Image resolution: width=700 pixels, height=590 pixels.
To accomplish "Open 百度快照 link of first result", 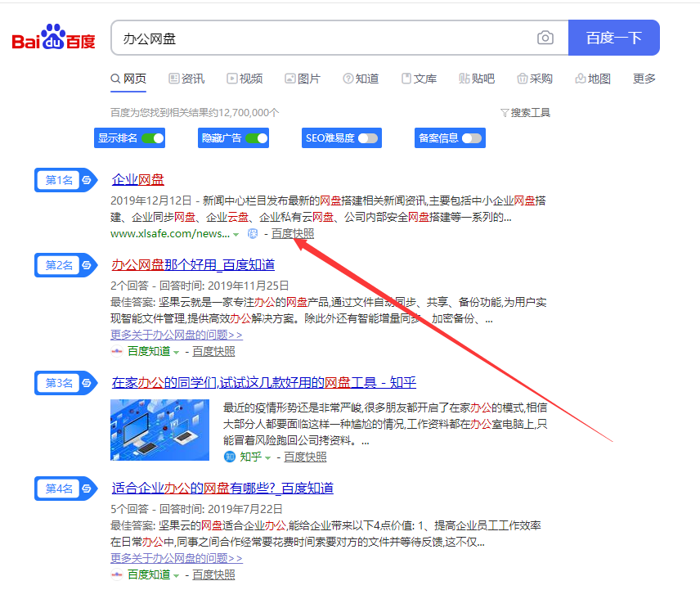I will 293,233.
